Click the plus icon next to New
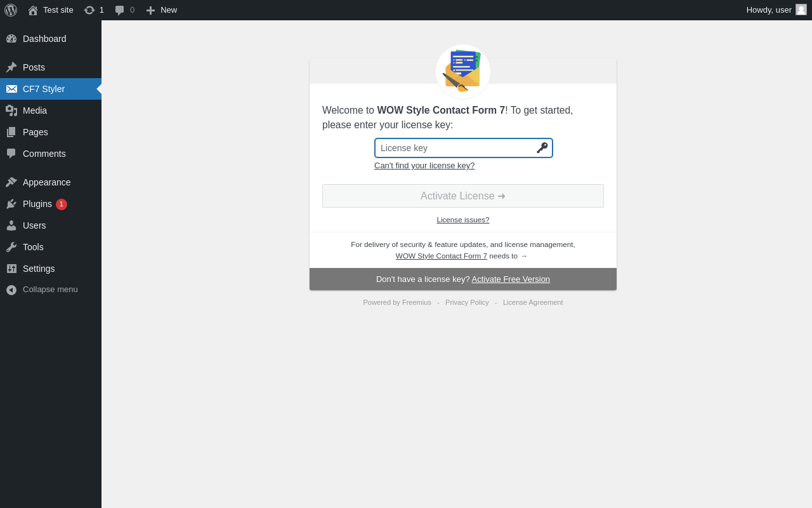 pyautogui.click(x=150, y=10)
